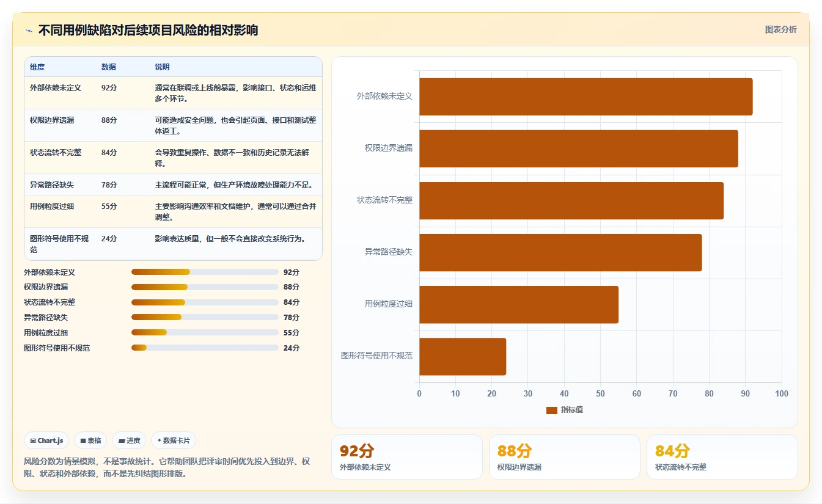
Task: Click the 用例粒度过细 progress bar
Action: (x=205, y=333)
